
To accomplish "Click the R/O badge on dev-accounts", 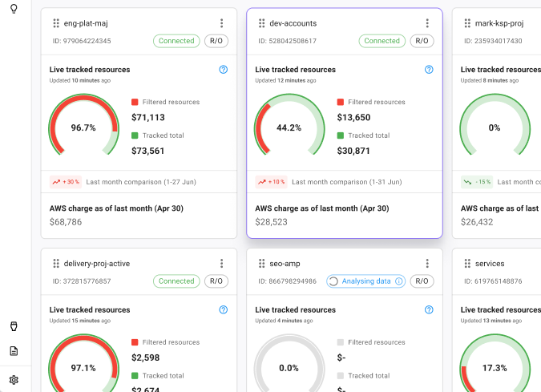I will (x=422, y=41).
